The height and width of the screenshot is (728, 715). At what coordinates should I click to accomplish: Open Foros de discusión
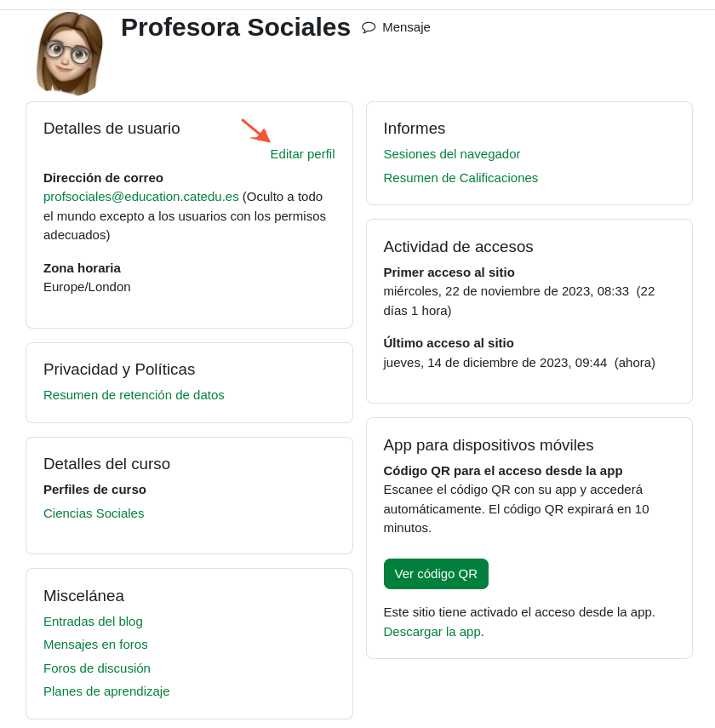(97, 668)
